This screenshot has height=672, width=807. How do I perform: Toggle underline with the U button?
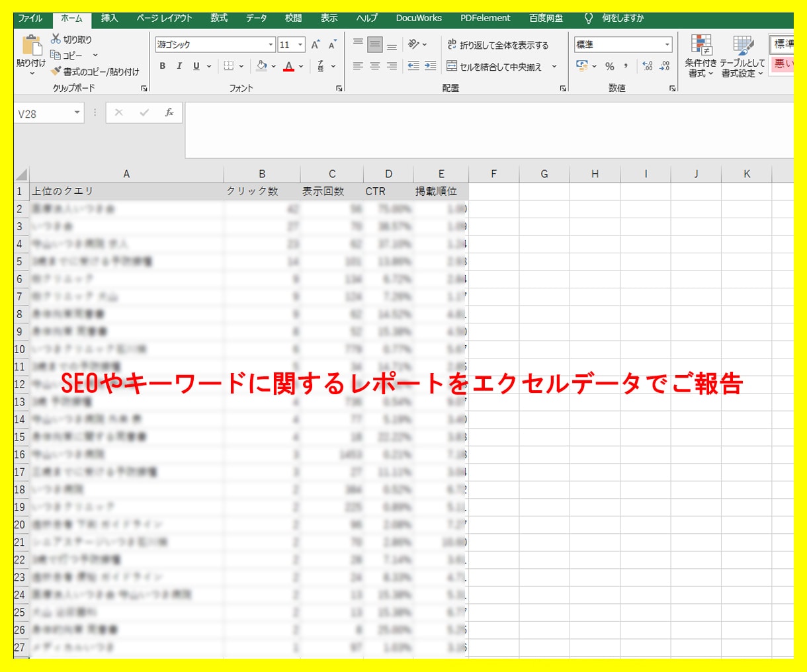tap(196, 66)
